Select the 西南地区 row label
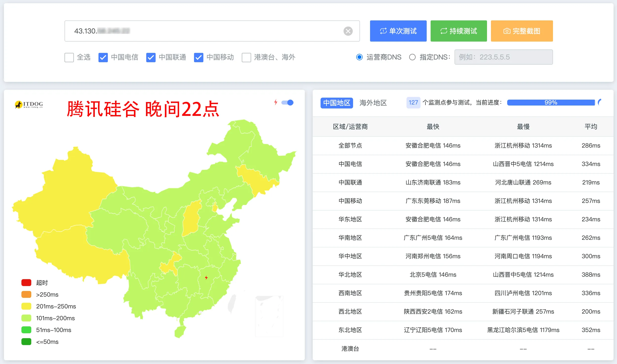The width and height of the screenshot is (617, 364). point(350,293)
